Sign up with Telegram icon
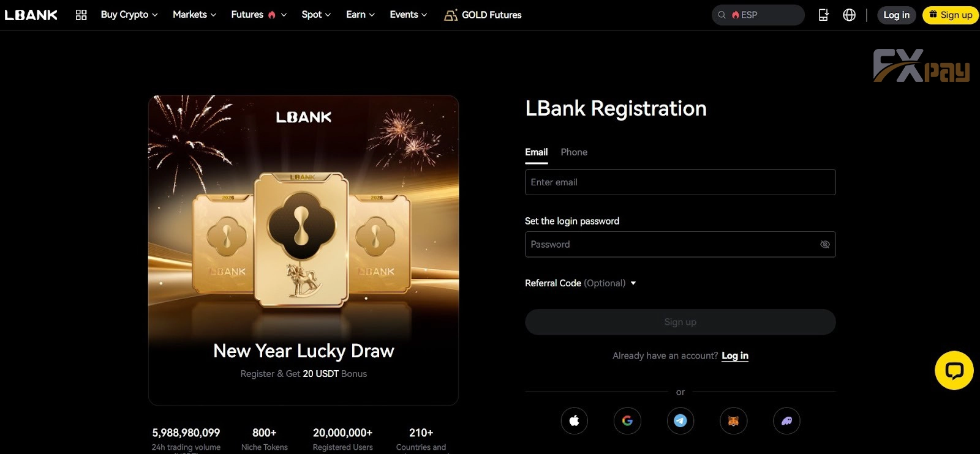This screenshot has width=980, height=454. 680,421
